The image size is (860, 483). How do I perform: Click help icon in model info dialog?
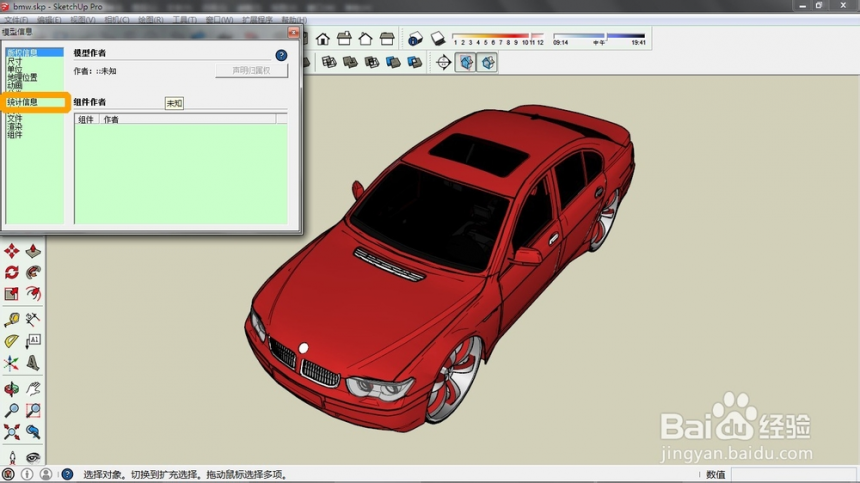(281, 55)
